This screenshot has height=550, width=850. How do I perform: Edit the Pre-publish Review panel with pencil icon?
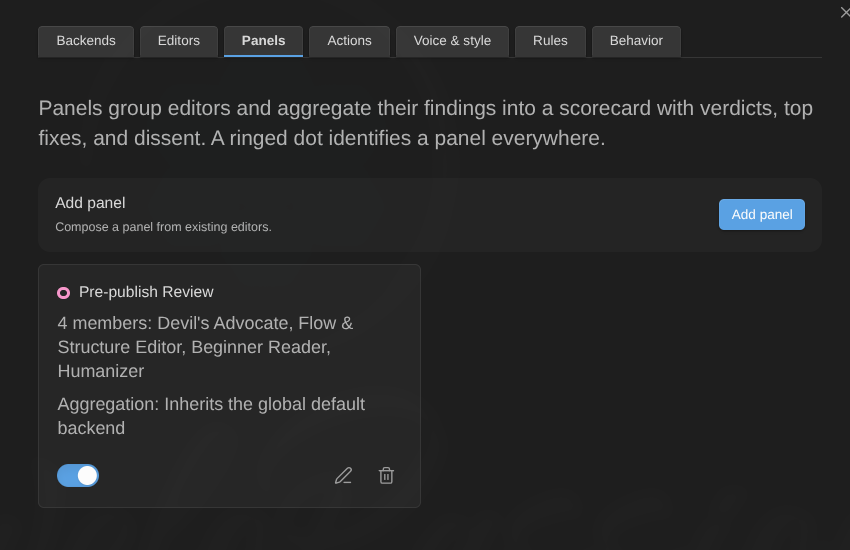[343, 476]
